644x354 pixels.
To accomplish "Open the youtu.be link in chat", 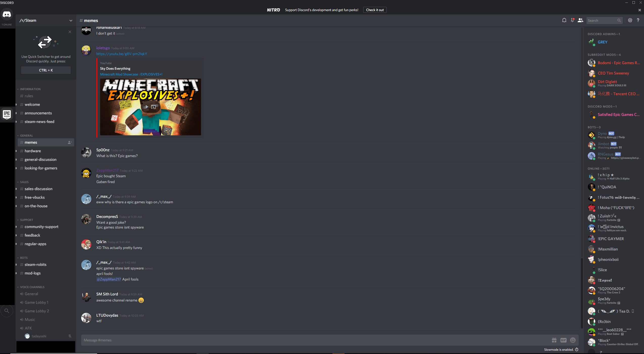I will (121, 54).
